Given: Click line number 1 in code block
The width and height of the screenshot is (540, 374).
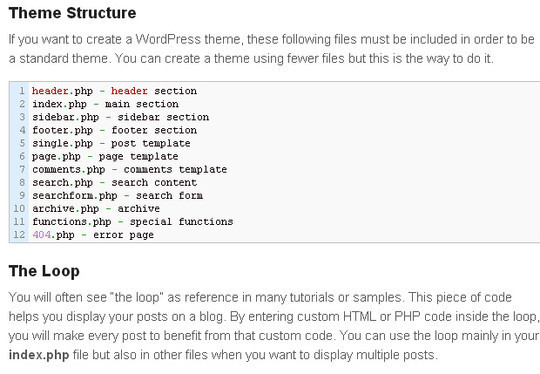Looking at the screenshot, I should [22, 91].
